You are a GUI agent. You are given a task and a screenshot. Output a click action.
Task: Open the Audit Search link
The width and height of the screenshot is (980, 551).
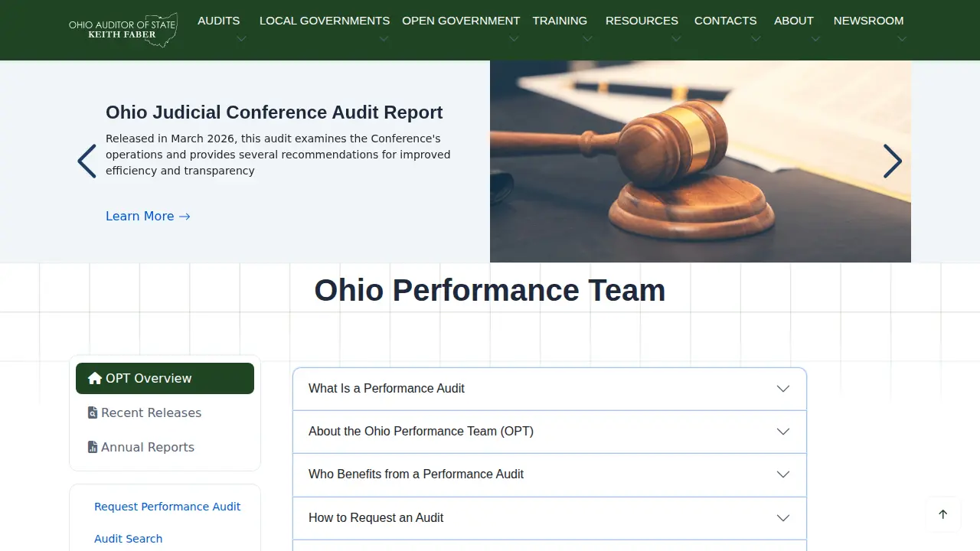[x=128, y=539]
